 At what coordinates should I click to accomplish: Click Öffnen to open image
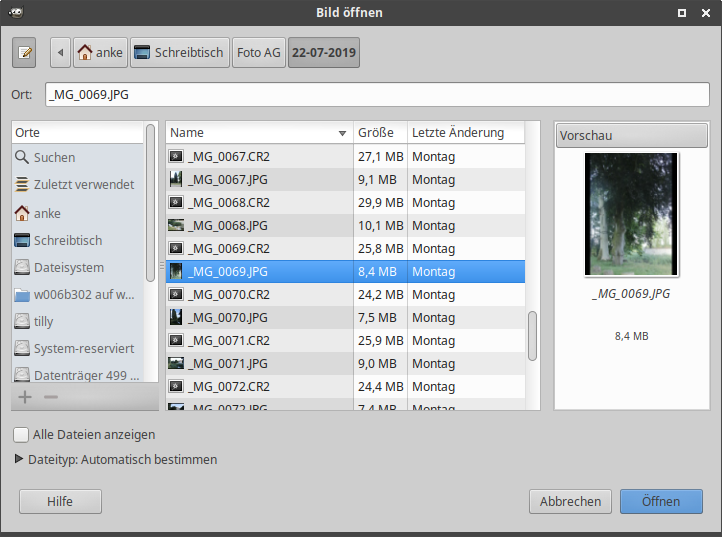click(x=661, y=501)
